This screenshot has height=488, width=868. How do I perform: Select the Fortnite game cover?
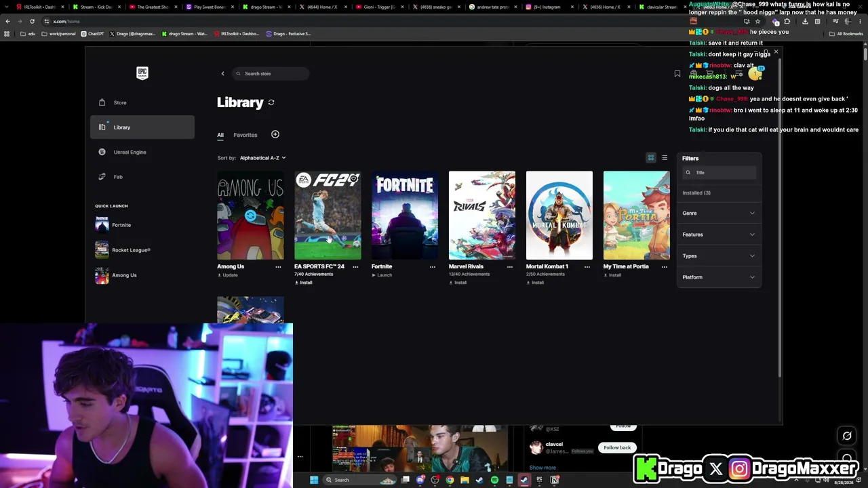[405, 216]
